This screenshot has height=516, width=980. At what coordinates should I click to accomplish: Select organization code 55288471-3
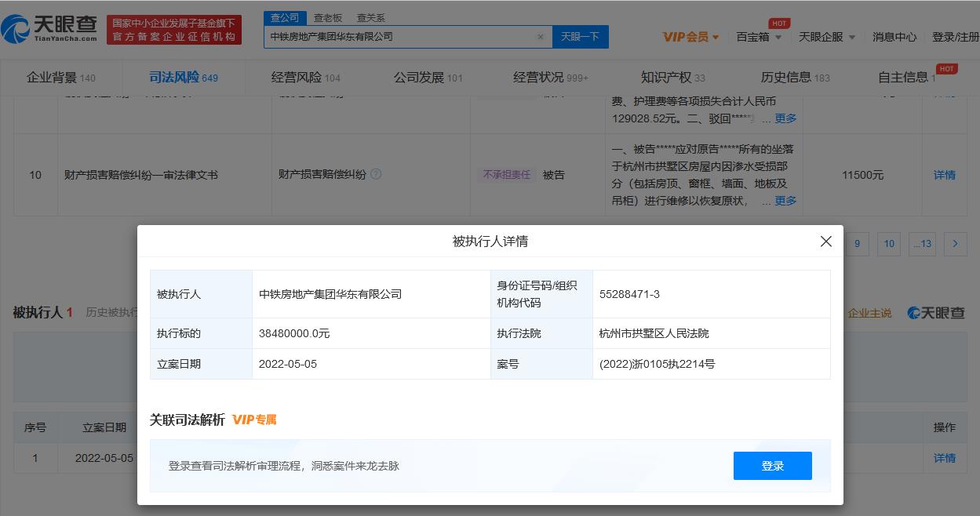coord(629,294)
